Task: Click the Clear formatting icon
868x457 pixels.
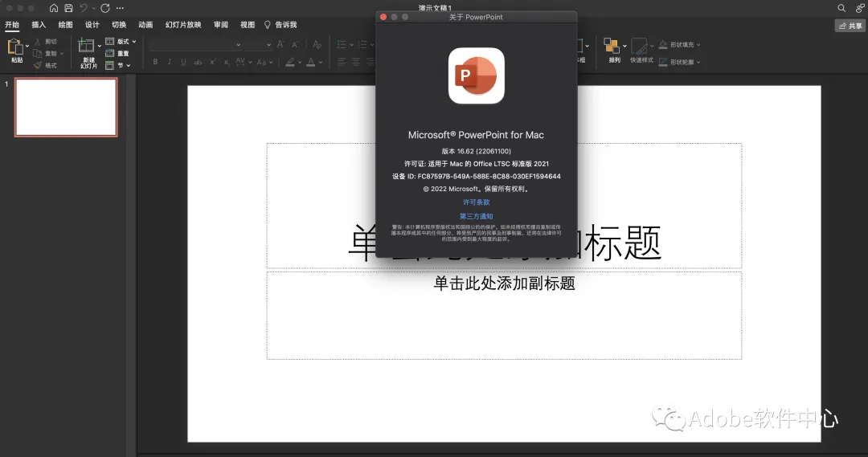Action: click(317, 44)
